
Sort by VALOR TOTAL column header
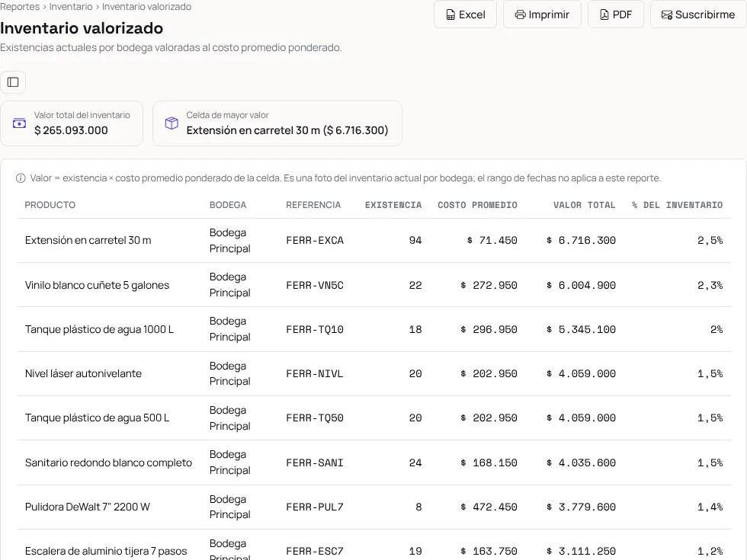pos(584,205)
